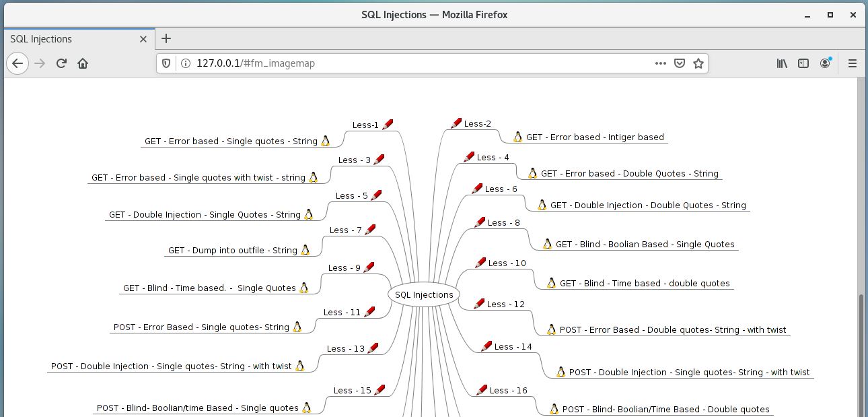This screenshot has width=868, height=417.
Task: Toggle tracking protection via the shield icon
Action: (165, 63)
